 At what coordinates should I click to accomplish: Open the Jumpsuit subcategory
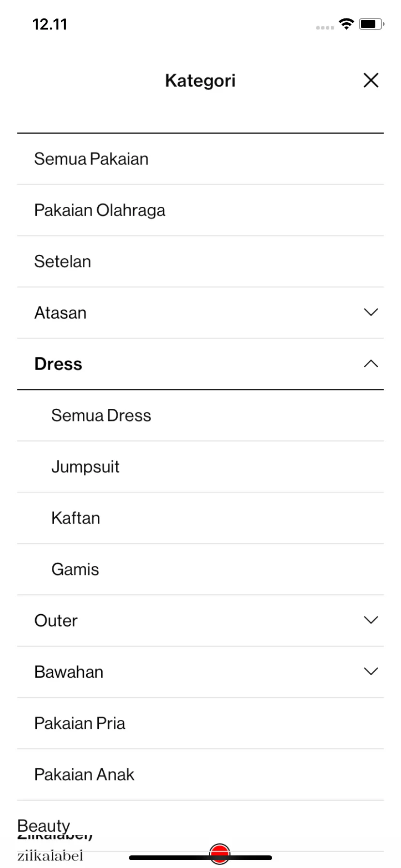[x=200, y=467]
